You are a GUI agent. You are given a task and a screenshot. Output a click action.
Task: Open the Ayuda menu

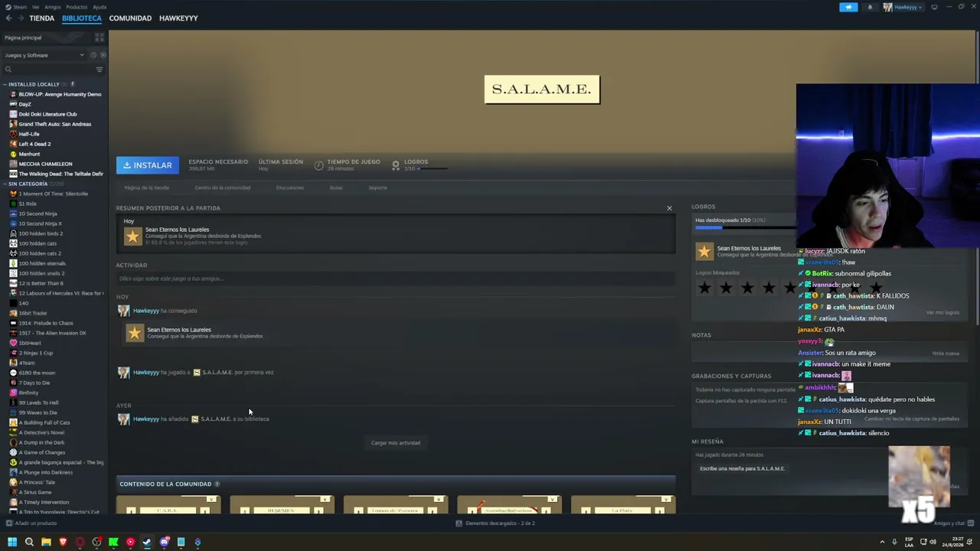[x=100, y=7]
